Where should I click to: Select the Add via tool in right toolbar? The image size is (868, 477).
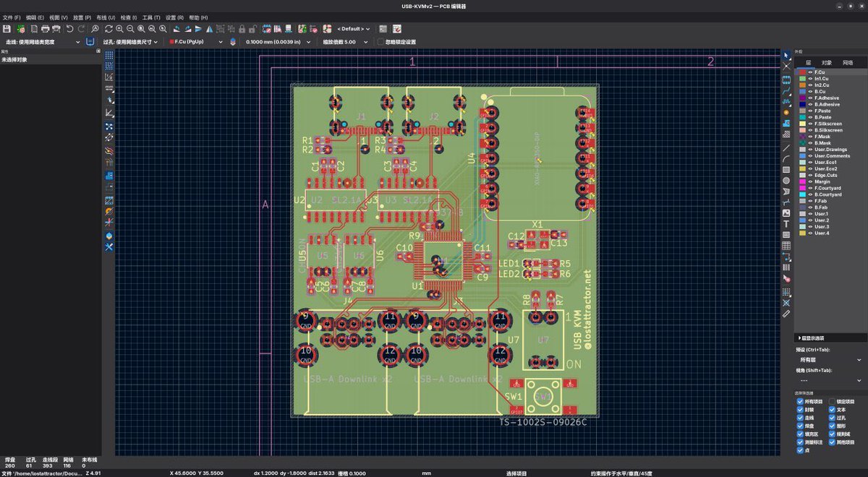pyautogui.click(x=786, y=112)
